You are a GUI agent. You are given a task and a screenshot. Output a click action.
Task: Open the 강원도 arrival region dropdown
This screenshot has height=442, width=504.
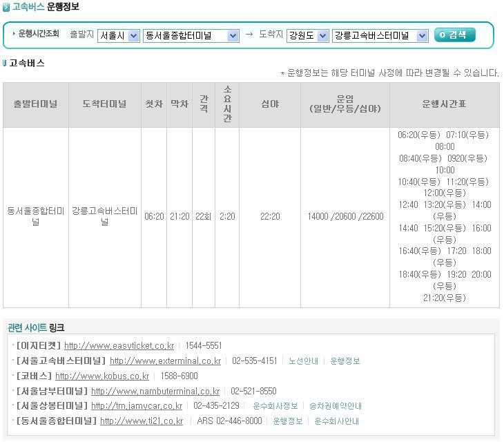(308, 36)
